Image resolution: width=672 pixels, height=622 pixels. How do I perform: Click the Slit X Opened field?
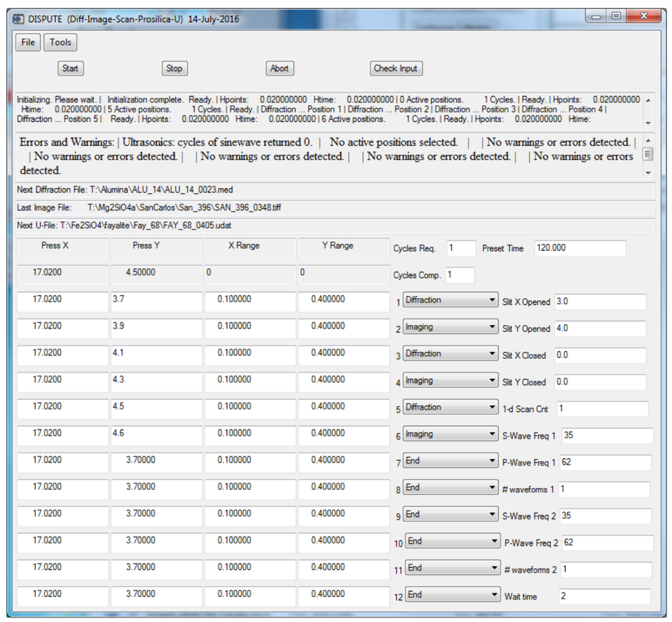click(x=599, y=302)
